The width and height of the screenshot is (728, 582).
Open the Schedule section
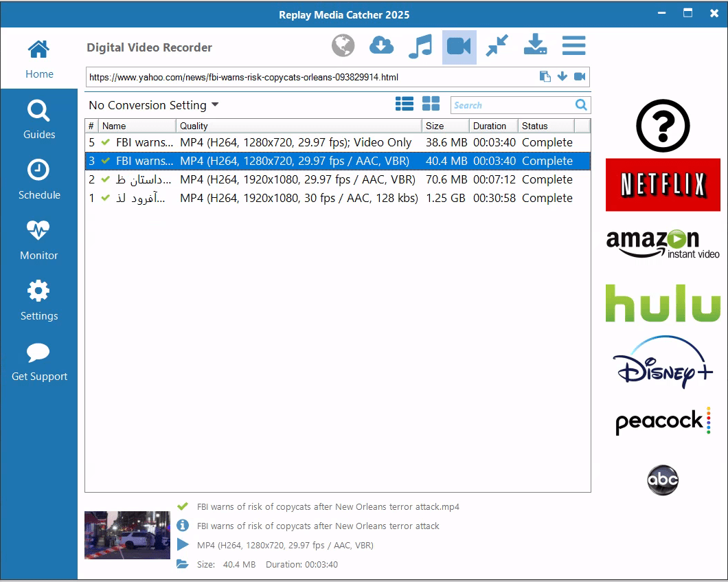(39, 180)
